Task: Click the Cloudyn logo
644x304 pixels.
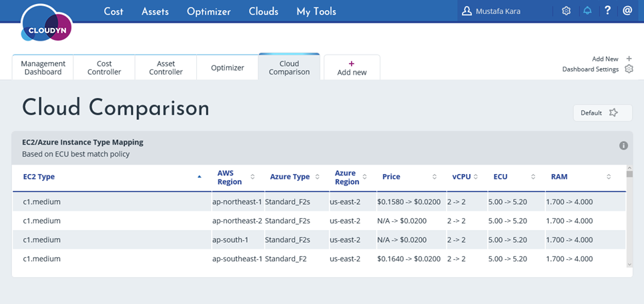Action: 47,23
